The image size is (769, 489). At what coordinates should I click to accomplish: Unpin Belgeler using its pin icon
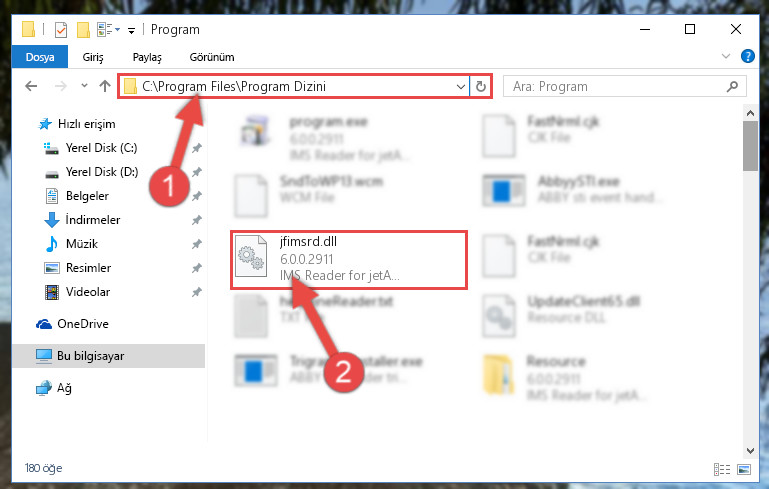[x=197, y=196]
